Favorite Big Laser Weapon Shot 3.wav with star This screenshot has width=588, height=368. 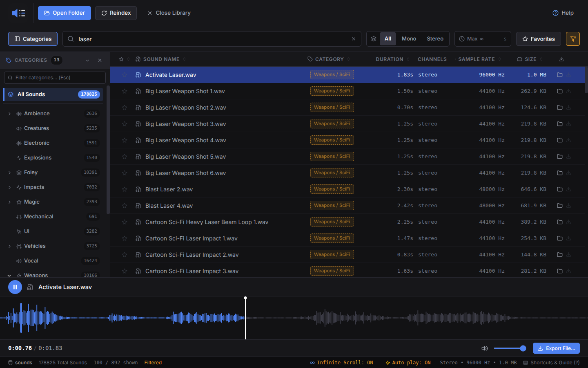point(125,124)
